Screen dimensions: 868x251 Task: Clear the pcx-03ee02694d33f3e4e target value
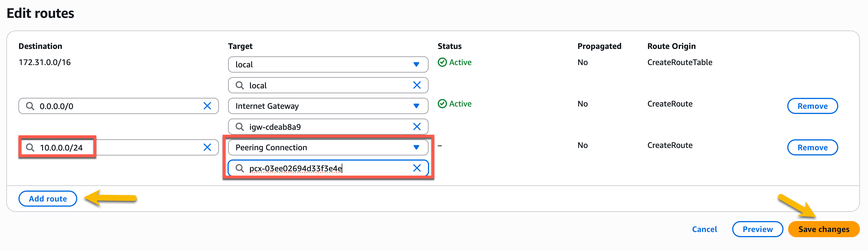[x=416, y=168]
